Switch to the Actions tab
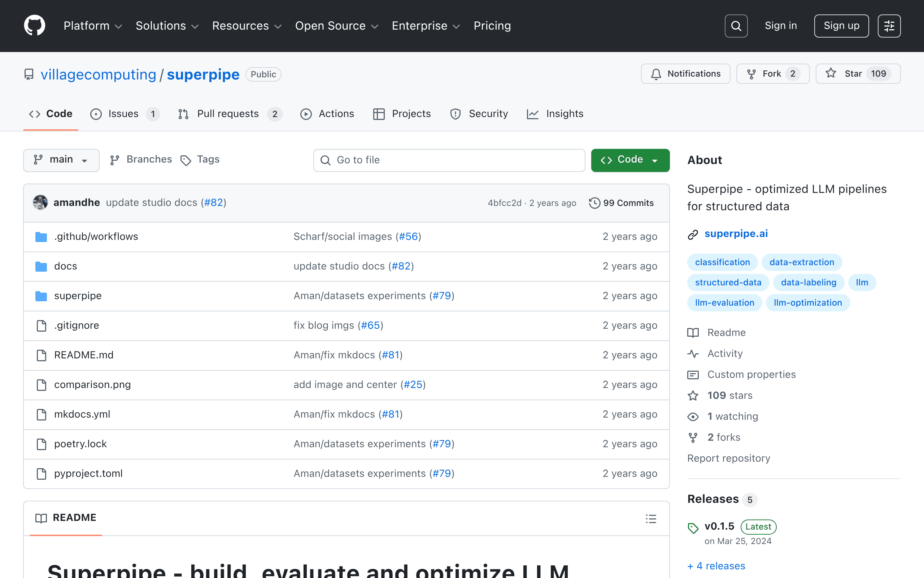The image size is (924, 578). 327,114
